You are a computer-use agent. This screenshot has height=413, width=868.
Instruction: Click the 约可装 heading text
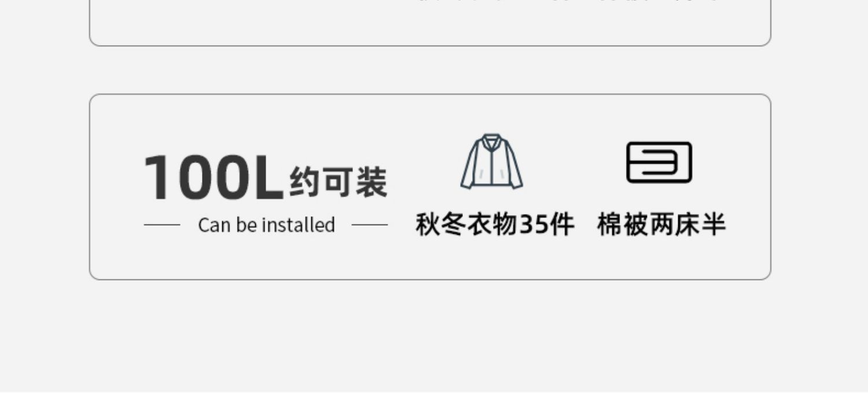tap(338, 182)
